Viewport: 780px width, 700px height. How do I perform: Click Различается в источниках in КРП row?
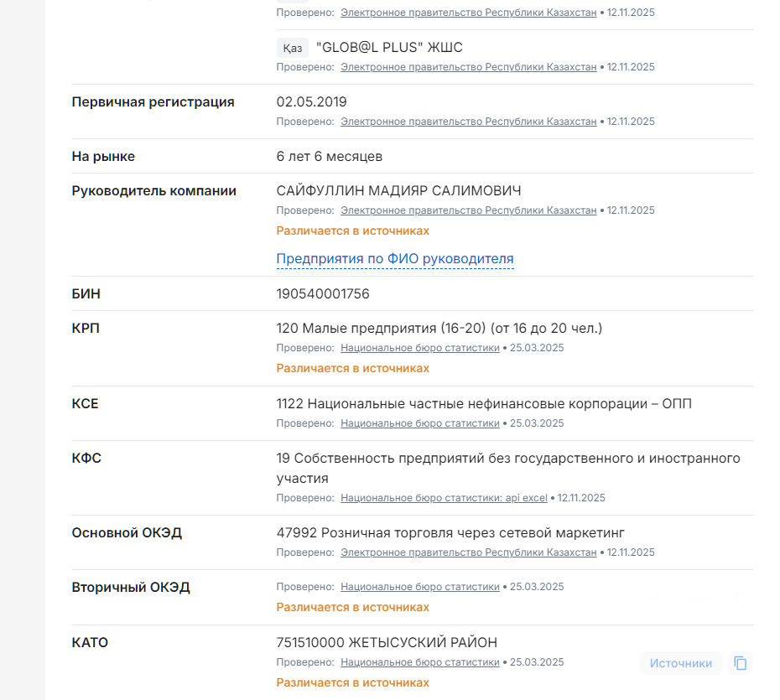(352, 368)
